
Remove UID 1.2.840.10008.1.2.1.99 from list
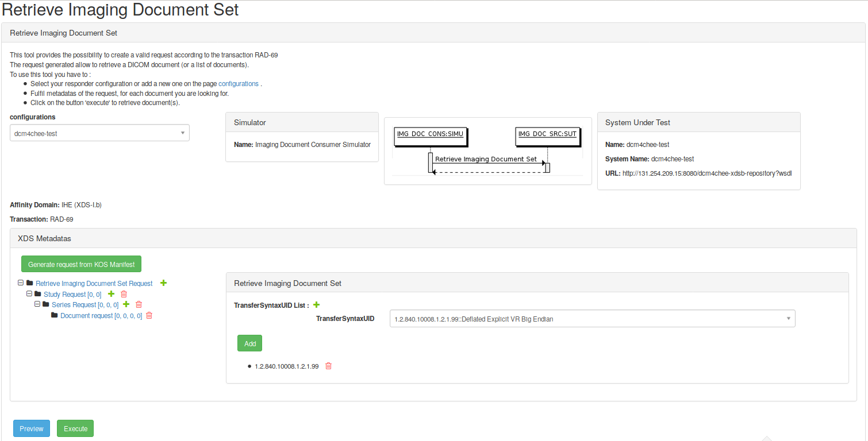329,366
